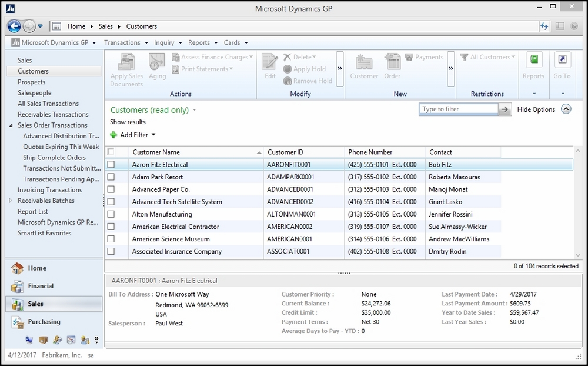Open Receivables Transactions list
The height and width of the screenshot is (366, 588).
(x=54, y=115)
